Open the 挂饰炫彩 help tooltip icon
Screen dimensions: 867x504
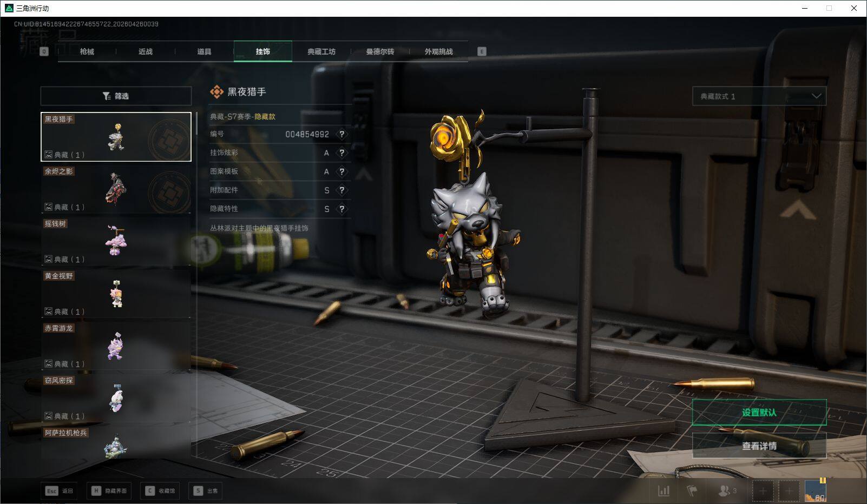(x=341, y=153)
